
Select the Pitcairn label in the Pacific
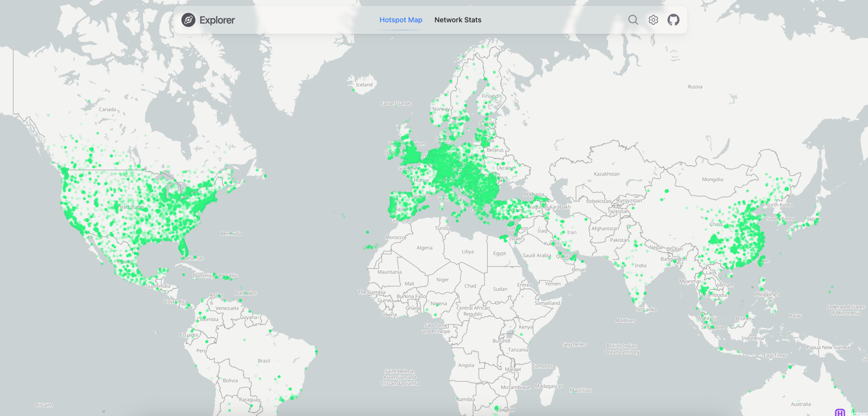click(x=44, y=405)
